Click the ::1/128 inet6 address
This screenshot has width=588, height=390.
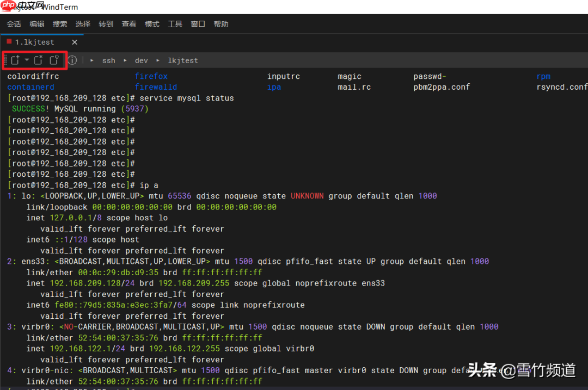(71, 239)
